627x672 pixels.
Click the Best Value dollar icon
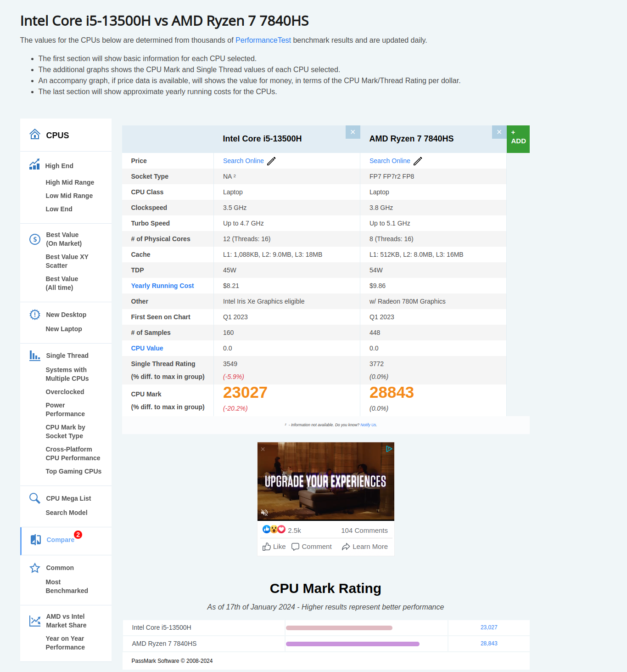(x=35, y=239)
